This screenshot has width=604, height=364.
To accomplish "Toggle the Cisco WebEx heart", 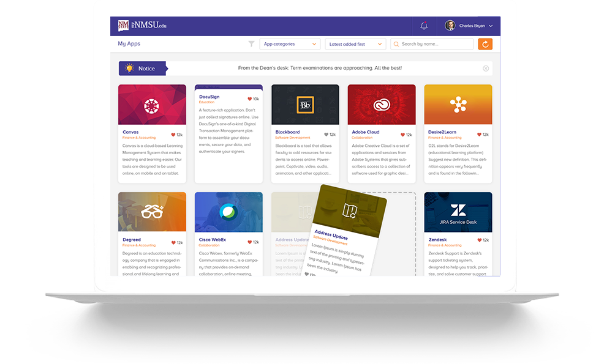I will [x=249, y=242].
